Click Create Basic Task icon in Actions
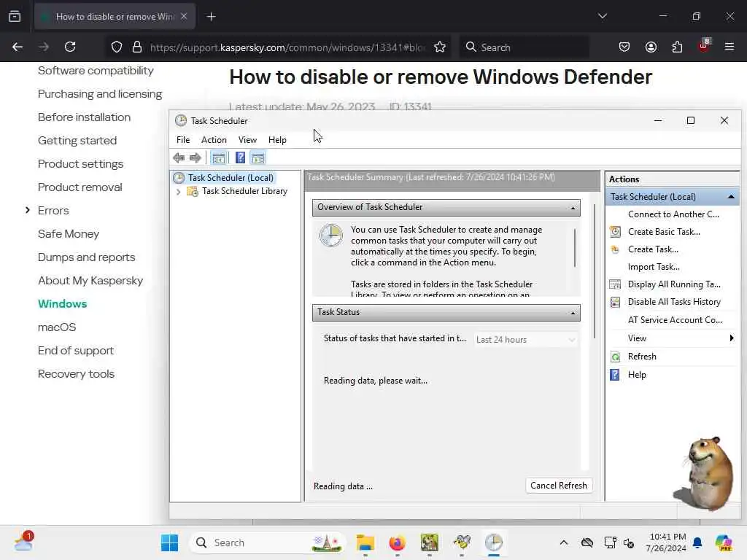 [x=616, y=232]
